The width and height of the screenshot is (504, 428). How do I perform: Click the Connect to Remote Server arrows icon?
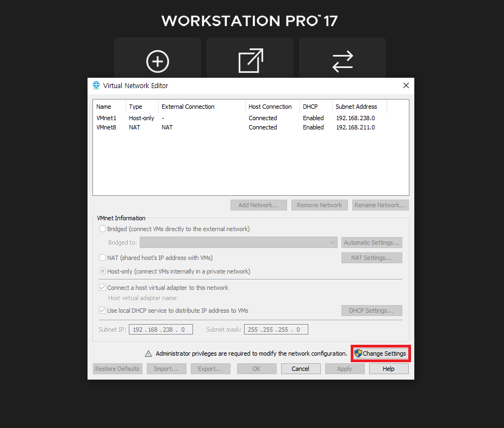[x=343, y=61]
